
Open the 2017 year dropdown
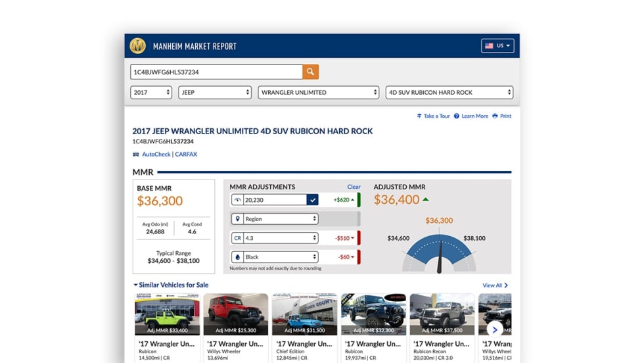pyautogui.click(x=150, y=93)
